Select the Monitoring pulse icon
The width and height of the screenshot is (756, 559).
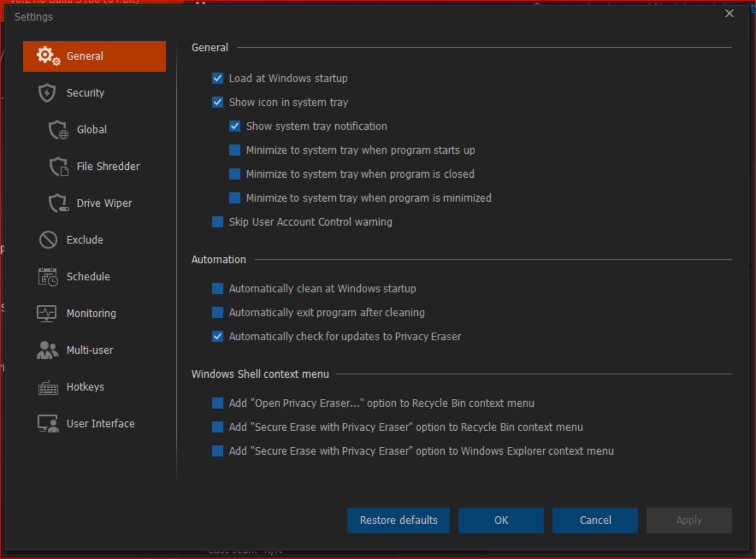[x=47, y=313]
